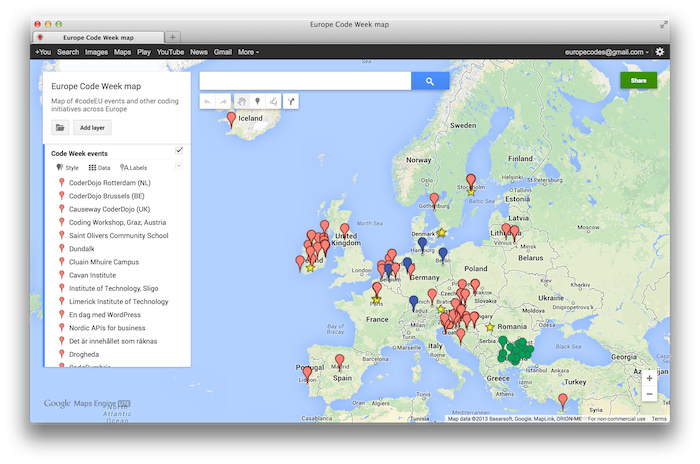Click the Europe Code Week map title
Image resolution: width=700 pixels, height=464 pixels.
(x=96, y=86)
